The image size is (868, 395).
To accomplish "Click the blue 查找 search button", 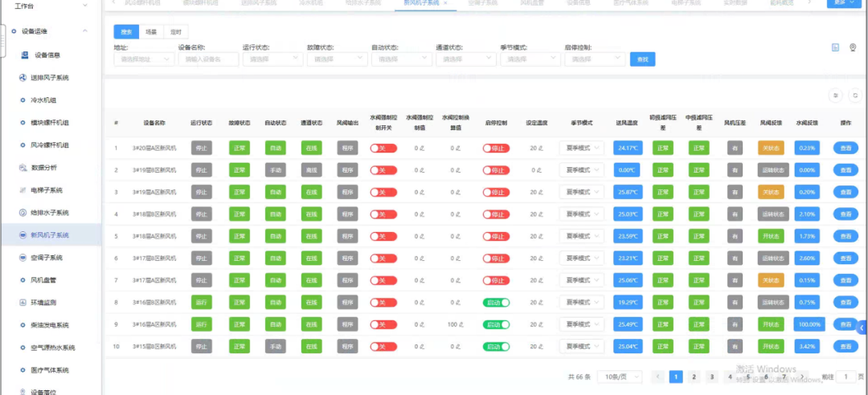I will tap(643, 59).
